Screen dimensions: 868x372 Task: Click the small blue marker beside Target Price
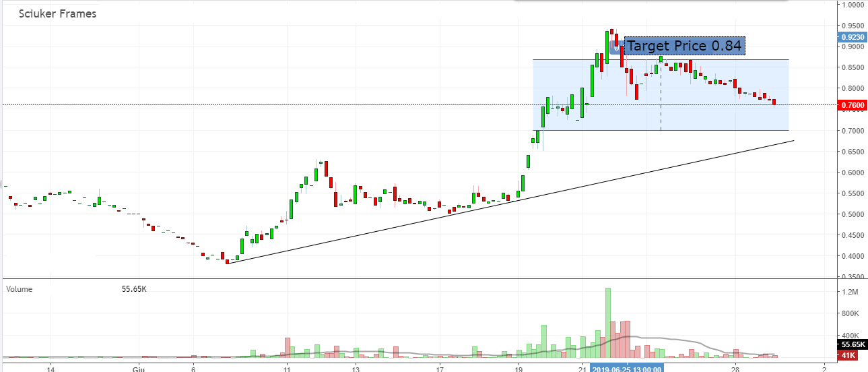point(615,47)
